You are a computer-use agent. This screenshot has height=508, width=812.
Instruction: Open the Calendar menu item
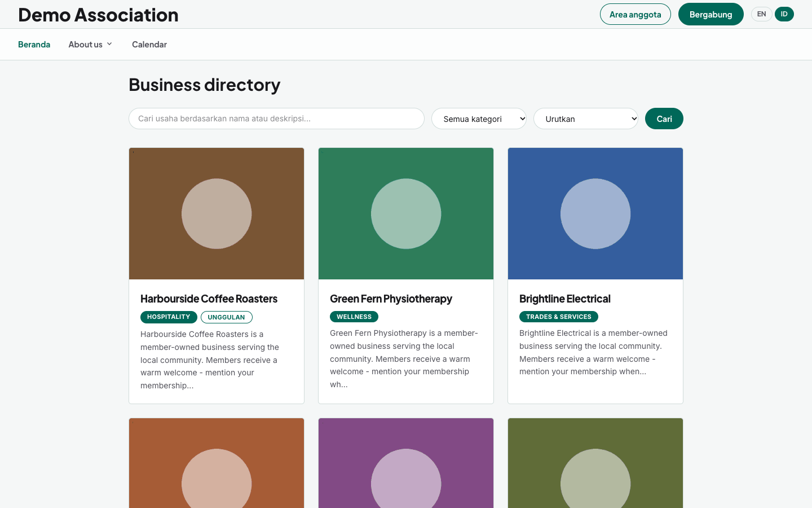point(149,45)
